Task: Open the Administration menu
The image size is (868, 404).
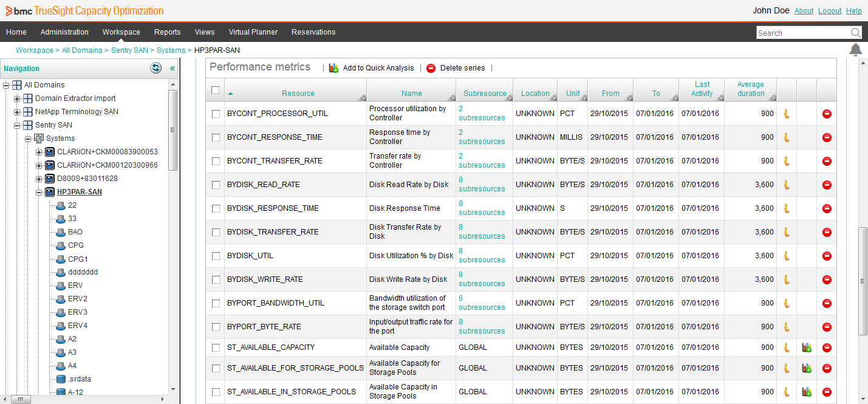Action: (x=64, y=32)
